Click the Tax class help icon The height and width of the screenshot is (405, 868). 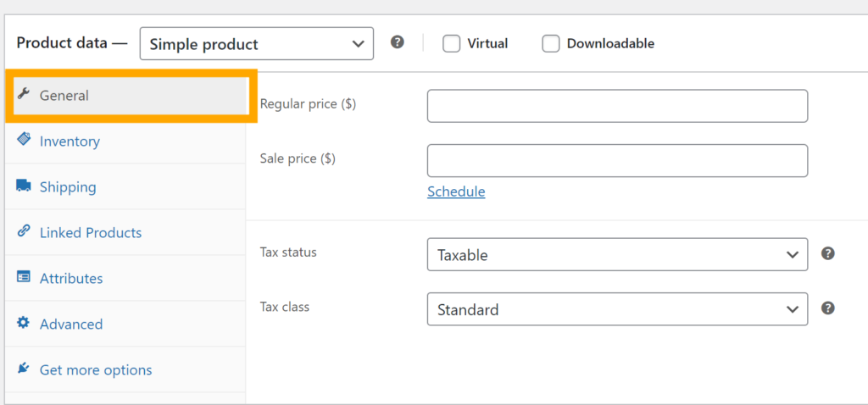coord(828,308)
